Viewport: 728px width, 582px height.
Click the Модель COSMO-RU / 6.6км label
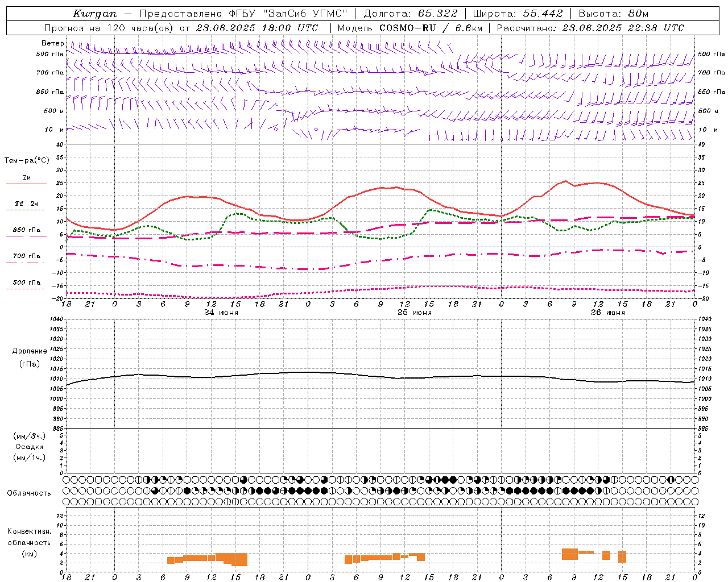point(410,28)
